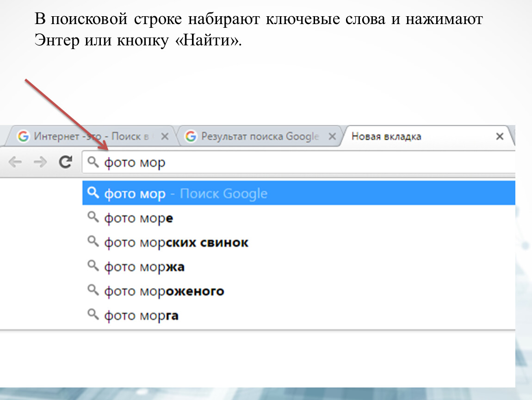Click the browser Back arrow
532x400 pixels.
[x=15, y=162]
